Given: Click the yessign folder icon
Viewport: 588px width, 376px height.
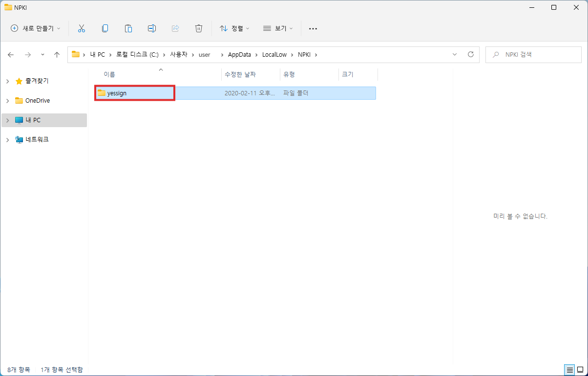Looking at the screenshot, I should (x=101, y=93).
